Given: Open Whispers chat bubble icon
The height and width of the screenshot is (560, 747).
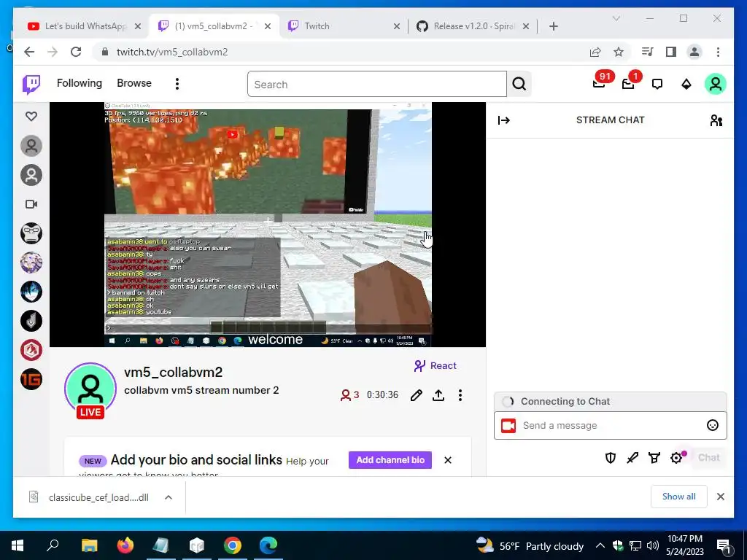Looking at the screenshot, I should pyautogui.click(x=657, y=85).
